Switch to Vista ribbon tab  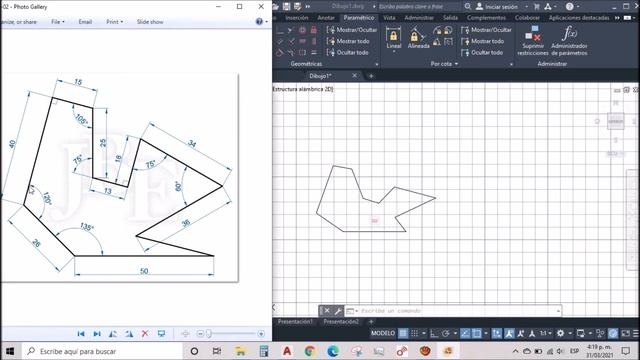click(x=389, y=18)
